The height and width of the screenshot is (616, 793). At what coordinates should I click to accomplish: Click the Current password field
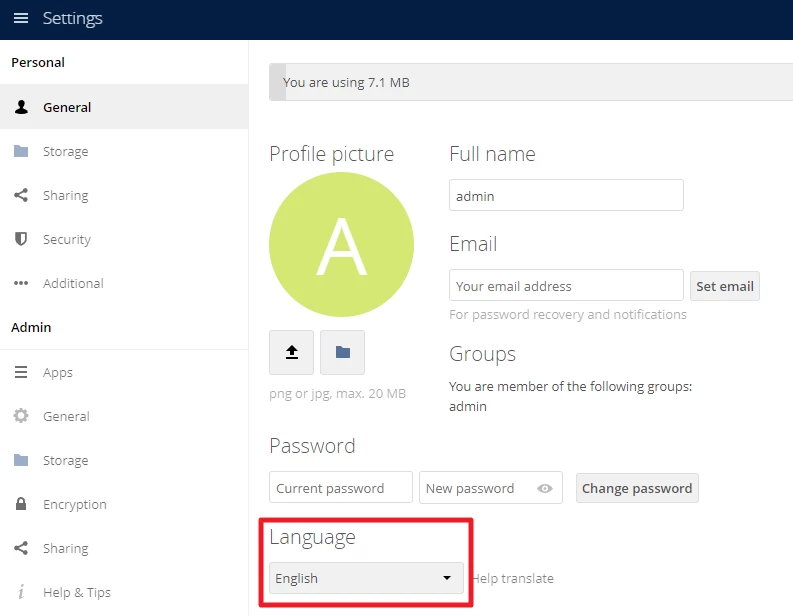340,488
